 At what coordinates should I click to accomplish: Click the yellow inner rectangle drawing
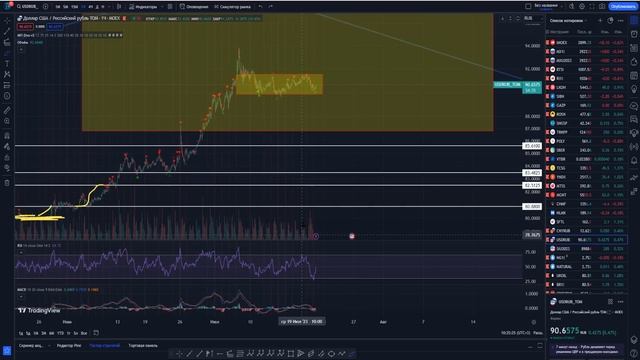point(280,84)
